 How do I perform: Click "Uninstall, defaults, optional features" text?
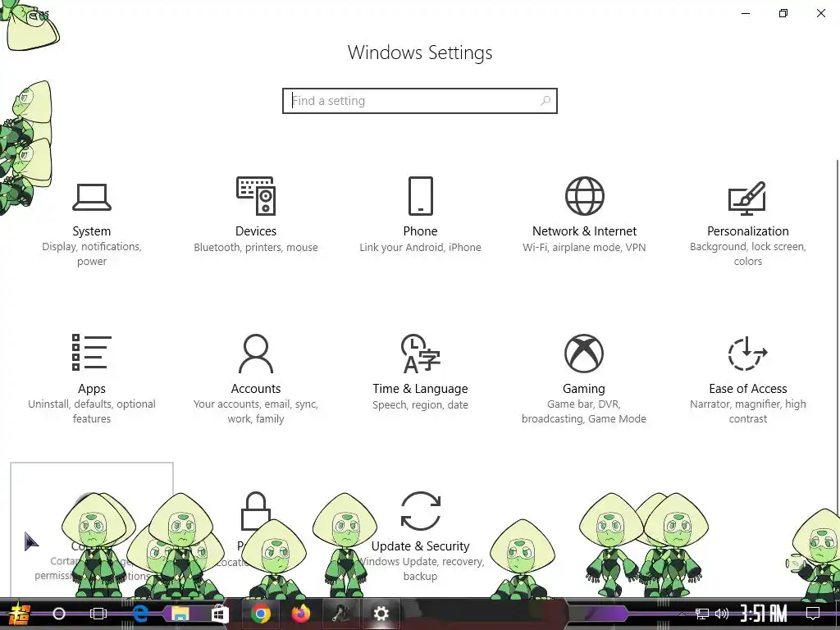92,412
